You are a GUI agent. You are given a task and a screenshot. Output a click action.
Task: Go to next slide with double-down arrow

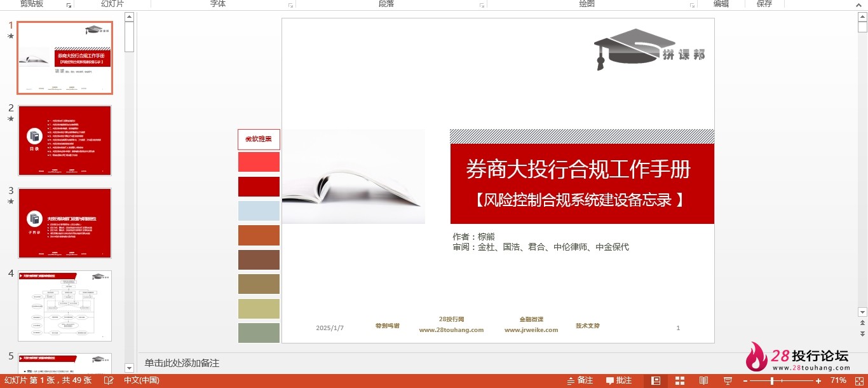862,334
